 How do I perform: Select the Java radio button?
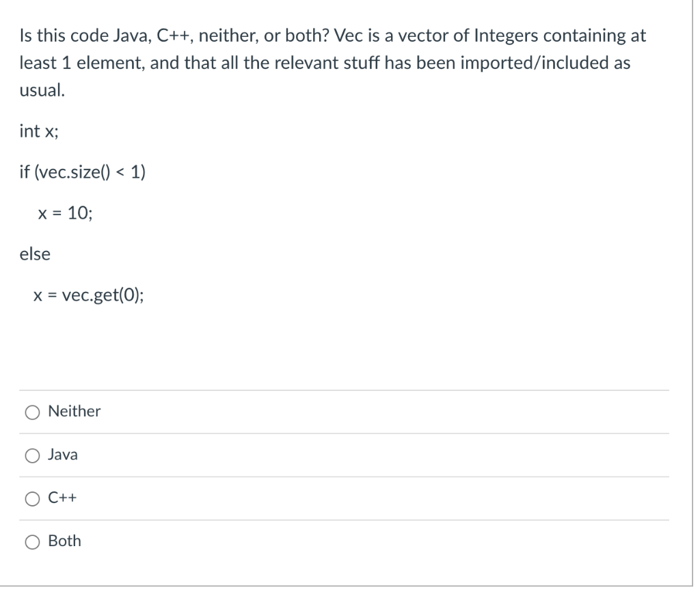pyautogui.click(x=31, y=455)
